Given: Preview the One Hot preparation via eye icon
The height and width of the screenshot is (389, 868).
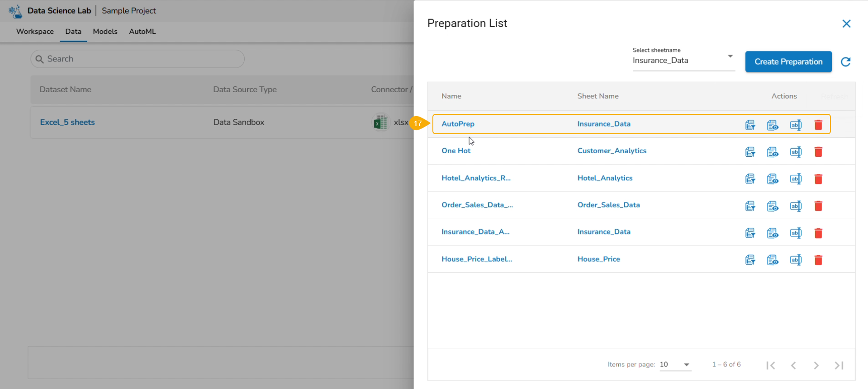Looking at the screenshot, I should 773,152.
